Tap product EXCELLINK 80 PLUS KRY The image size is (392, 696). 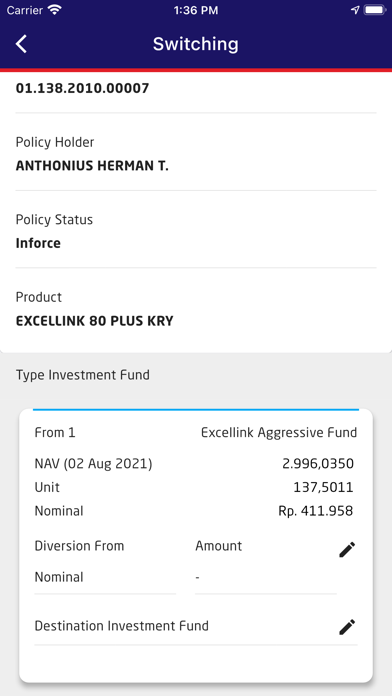[95, 321]
